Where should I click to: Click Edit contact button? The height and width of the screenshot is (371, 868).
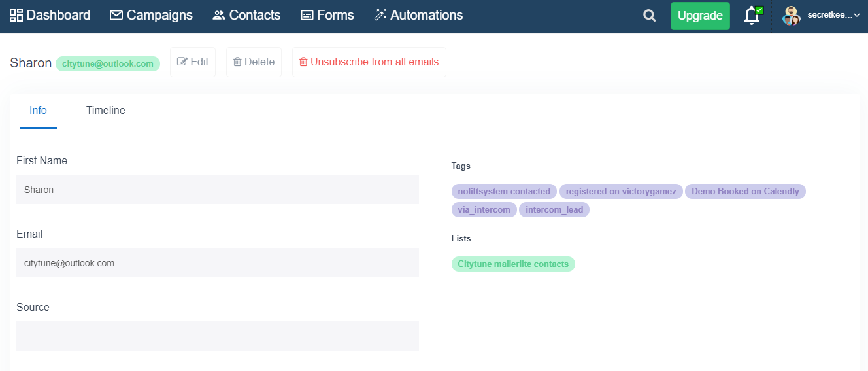pos(193,62)
